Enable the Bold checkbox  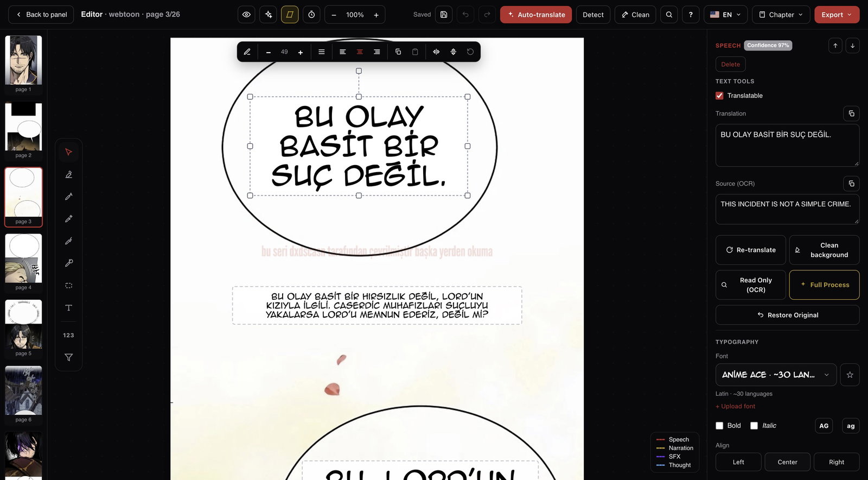719,426
